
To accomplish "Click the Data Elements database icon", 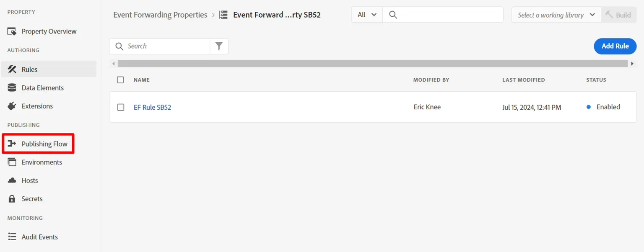I will (x=12, y=88).
